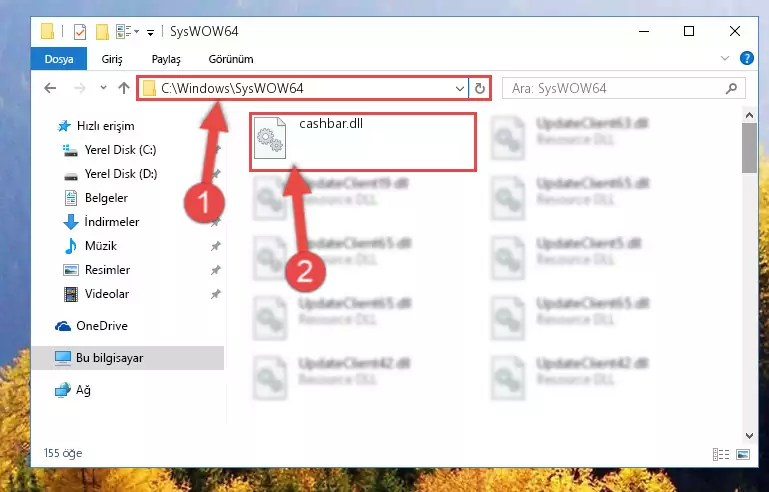This screenshot has height=492, width=769.
Task: Click the pin icon beside Videolar
Action: (x=215, y=294)
